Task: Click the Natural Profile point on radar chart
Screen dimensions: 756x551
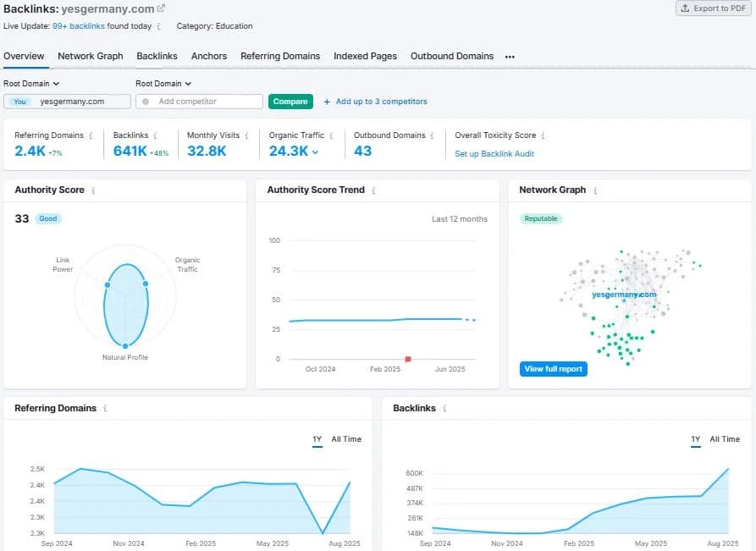Action: tap(125, 345)
